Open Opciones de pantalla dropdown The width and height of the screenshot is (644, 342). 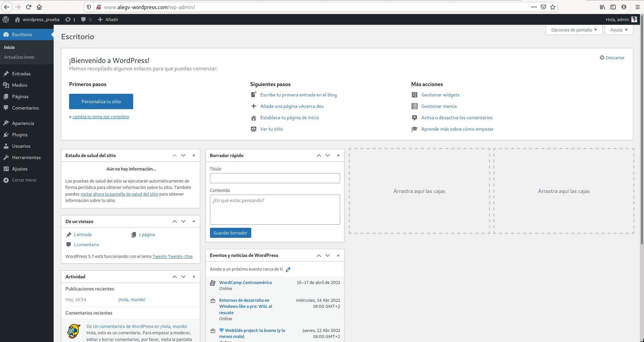click(x=574, y=30)
